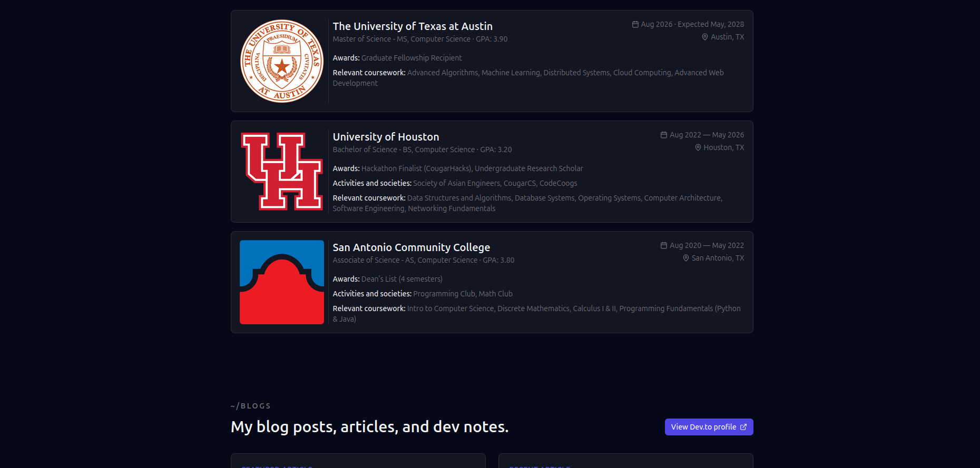Viewport: 980px width, 468px height.
Task: Click the Austin, TX location text
Action: 728,37
